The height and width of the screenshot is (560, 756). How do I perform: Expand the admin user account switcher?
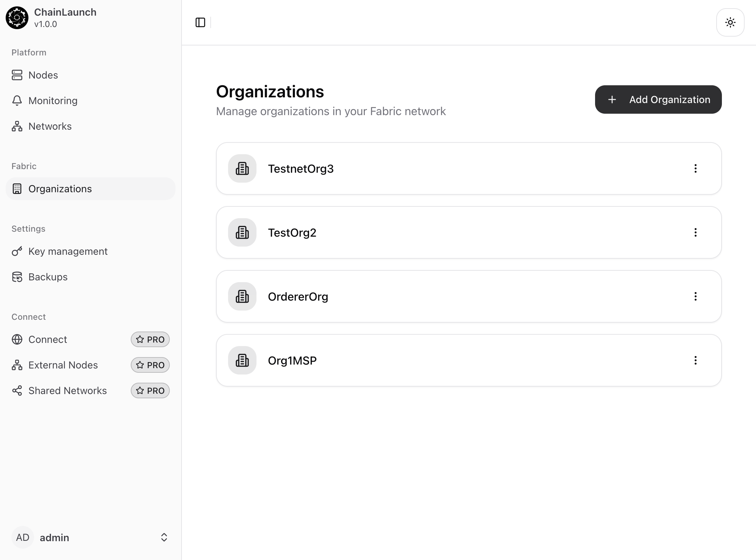point(164,537)
